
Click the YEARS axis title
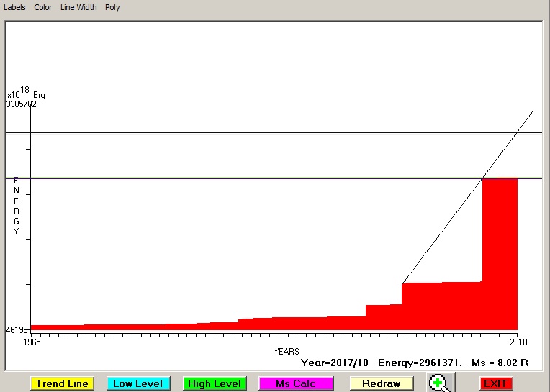point(286,351)
